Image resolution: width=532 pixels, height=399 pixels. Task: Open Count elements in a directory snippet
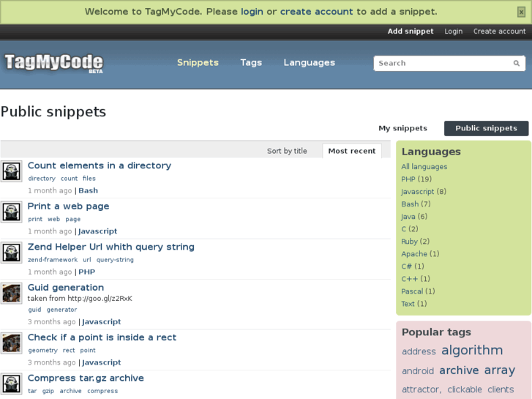click(100, 165)
